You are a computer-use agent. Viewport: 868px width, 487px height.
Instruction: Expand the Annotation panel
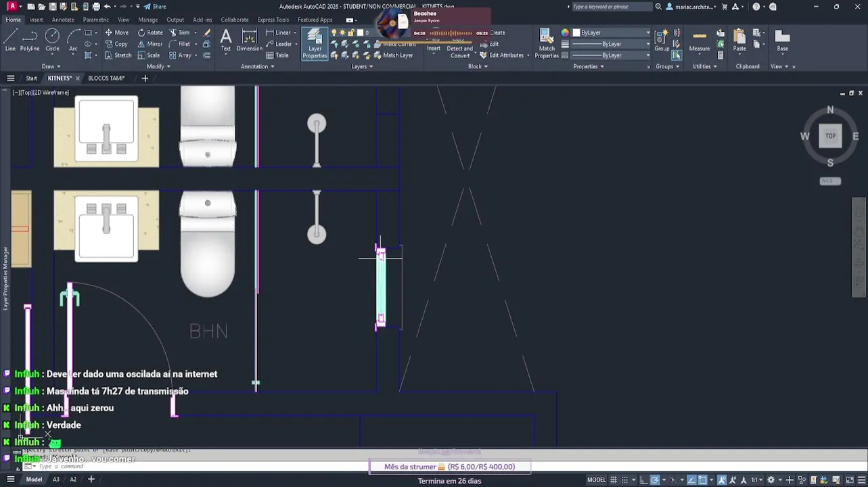tap(257, 66)
